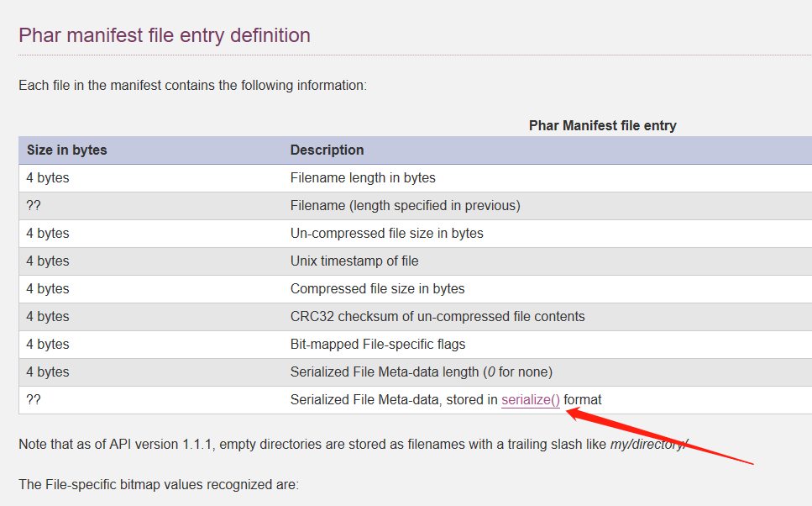Open the serialize() link
The width and height of the screenshot is (812, 506).
coord(530,400)
